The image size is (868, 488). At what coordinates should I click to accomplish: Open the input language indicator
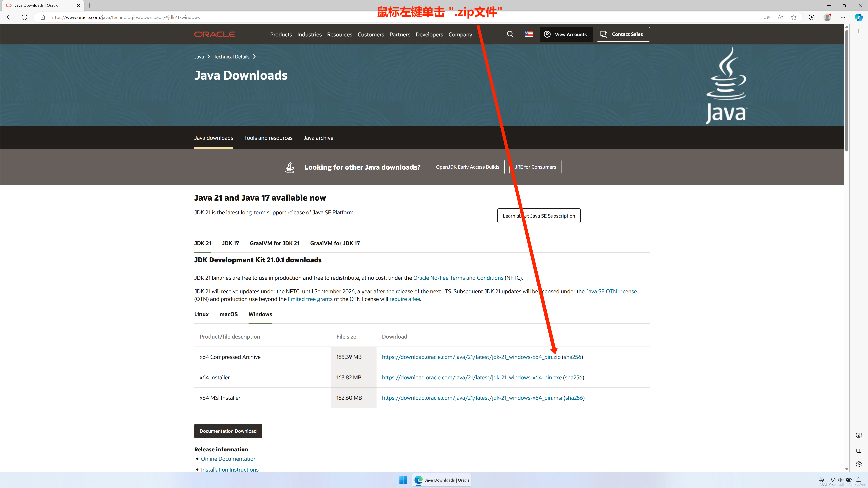(x=822, y=480)
